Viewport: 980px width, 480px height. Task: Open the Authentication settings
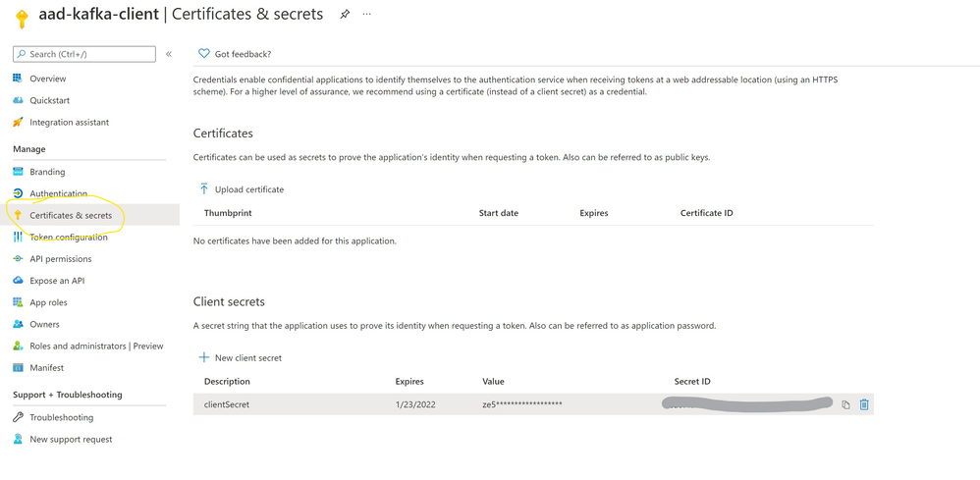[58, 193]
